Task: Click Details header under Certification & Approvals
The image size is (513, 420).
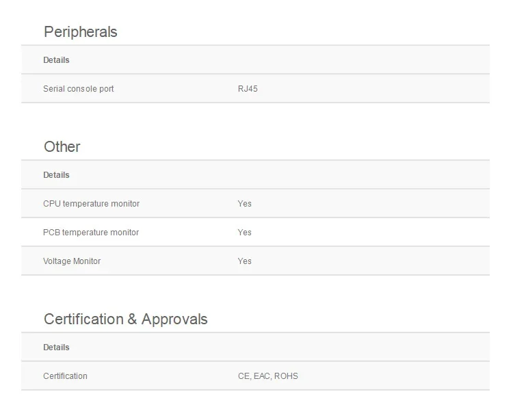Action: click(x=56, y=347)
